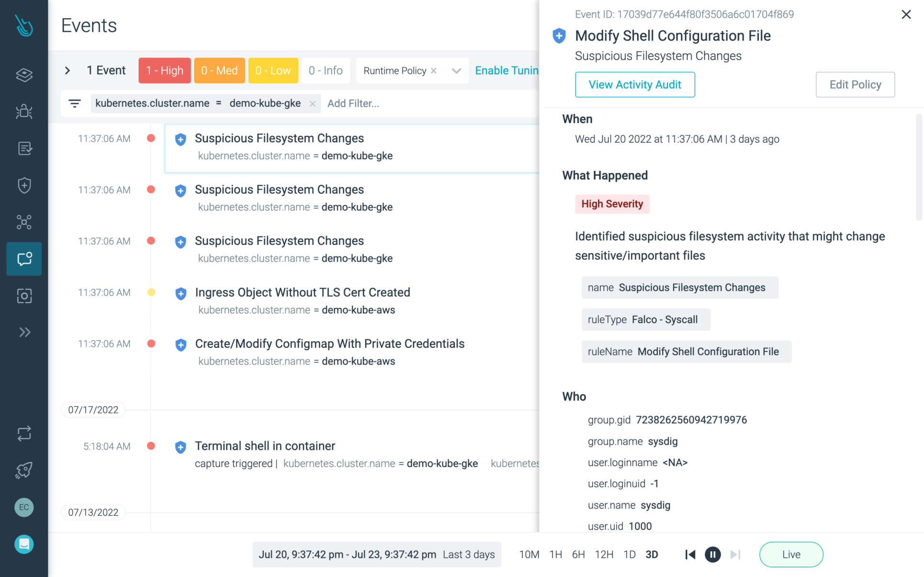Open Edit Policy for this event
The height and width of the screenshot is (577, 924).
pos(855,85)
